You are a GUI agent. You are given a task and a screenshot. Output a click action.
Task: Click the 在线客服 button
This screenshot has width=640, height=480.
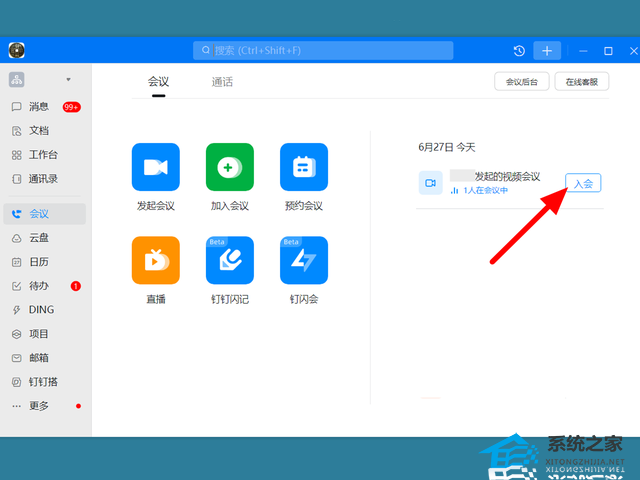(582, 82)
